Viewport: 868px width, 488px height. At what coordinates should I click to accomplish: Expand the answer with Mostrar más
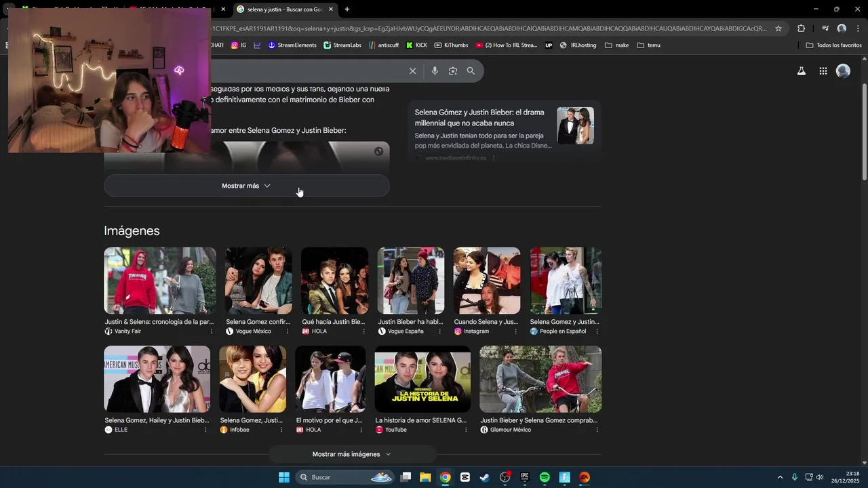(x=246, y=186)
